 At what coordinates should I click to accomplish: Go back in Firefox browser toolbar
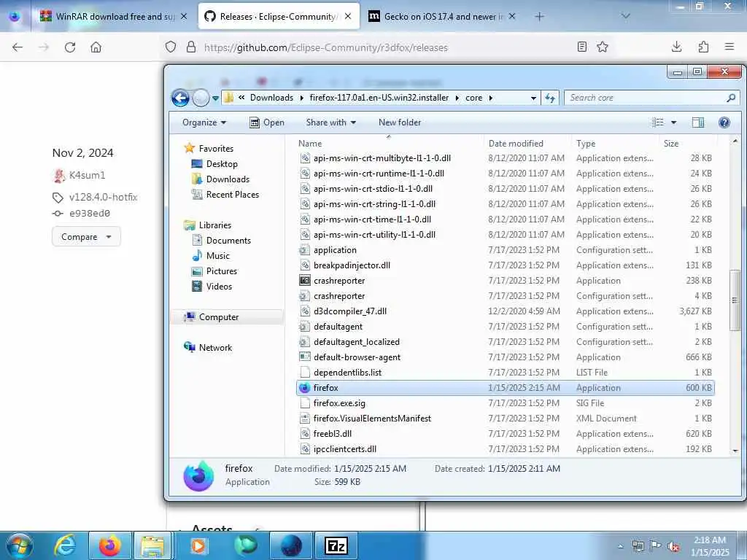coord(18,47)
